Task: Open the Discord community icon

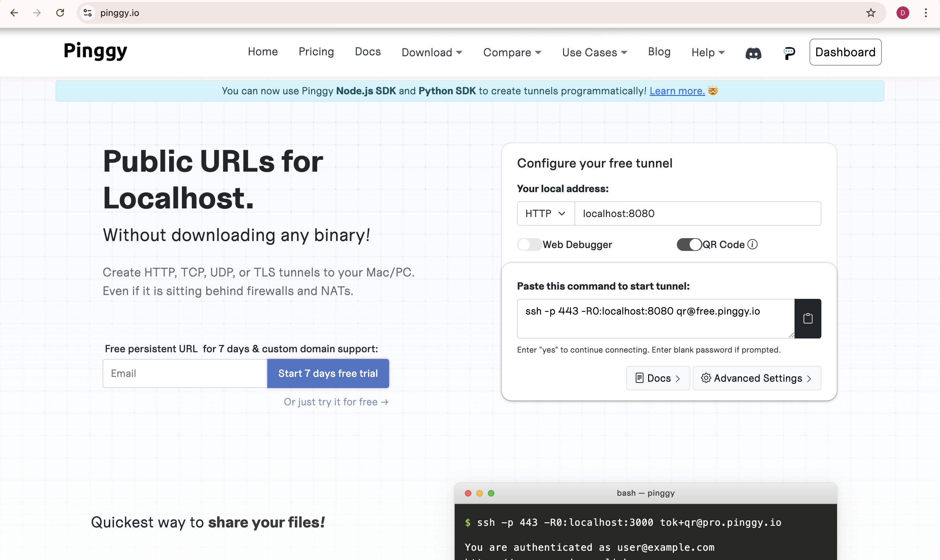Action: click(753, 52)
